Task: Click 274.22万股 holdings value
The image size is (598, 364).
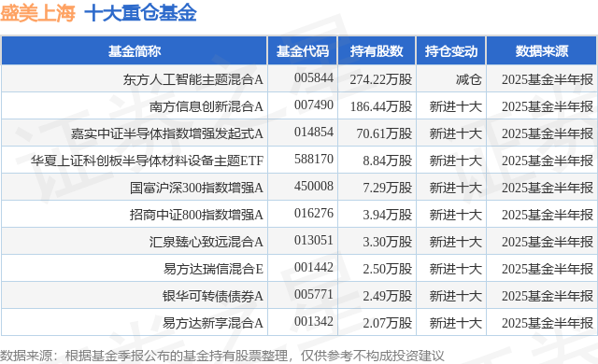Action: (x=381, y=79)
